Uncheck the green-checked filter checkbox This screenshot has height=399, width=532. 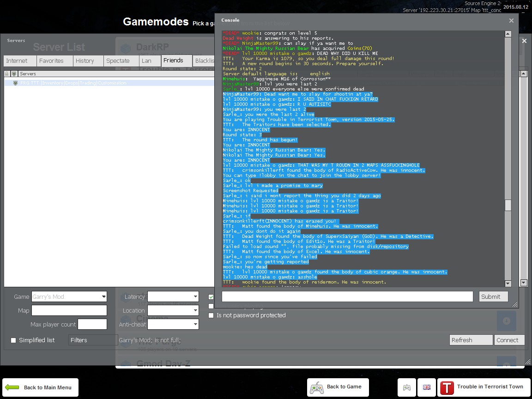click(211, 297)
